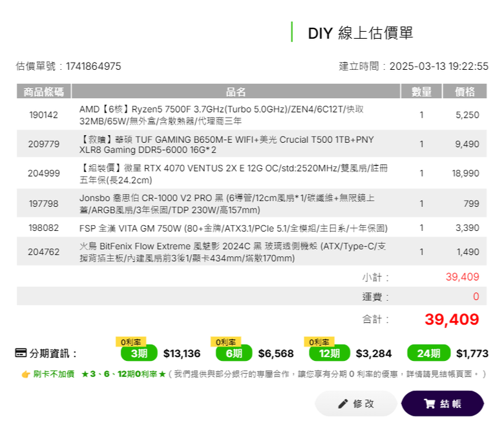Viewport: 504px width, 432px height.
Task: Click the price 3,390
Action: (467, 228)
